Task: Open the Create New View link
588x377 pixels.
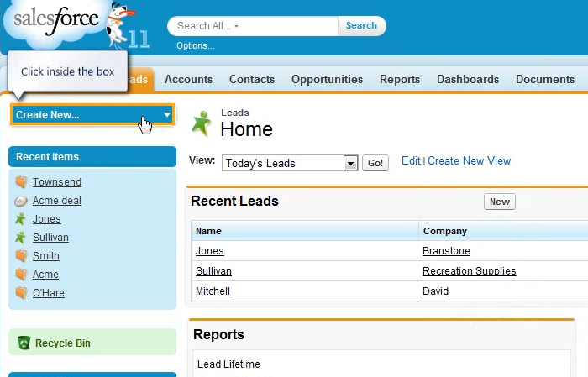Action: (x=469, y=160)
